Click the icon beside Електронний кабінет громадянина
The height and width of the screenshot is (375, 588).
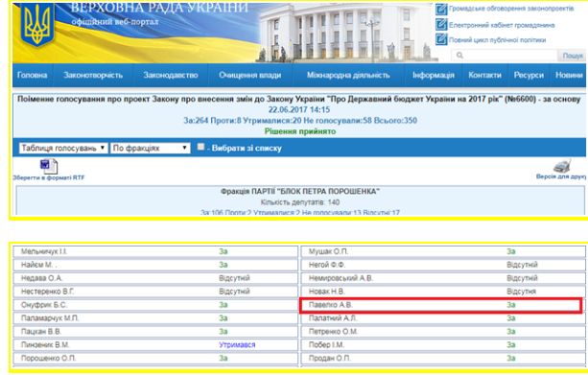click(441, 25)
